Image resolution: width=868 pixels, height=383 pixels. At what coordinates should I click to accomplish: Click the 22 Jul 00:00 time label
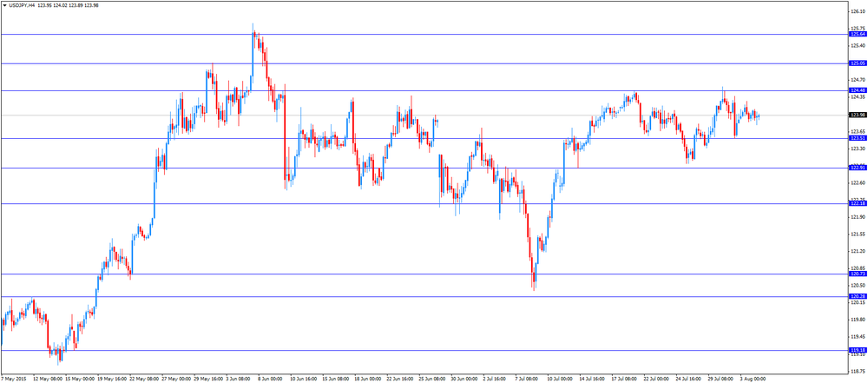pyautogui.click(x=656, y=380)
